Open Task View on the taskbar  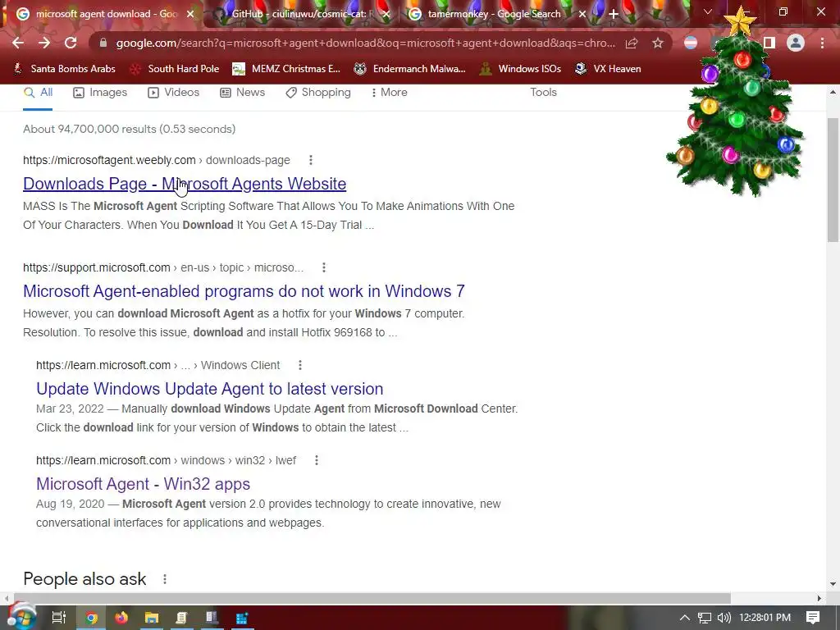pyautogui.click(x=58, y=618)
